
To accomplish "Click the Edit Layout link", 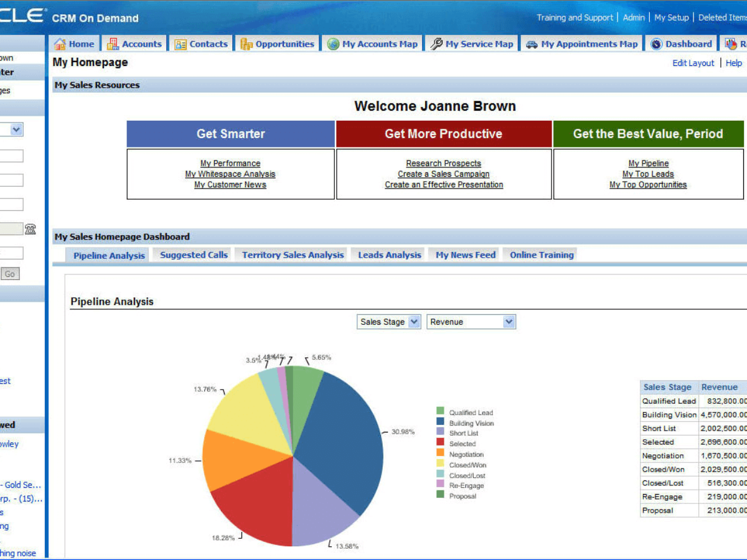I will pyautogui.click(x=693, y=63).
